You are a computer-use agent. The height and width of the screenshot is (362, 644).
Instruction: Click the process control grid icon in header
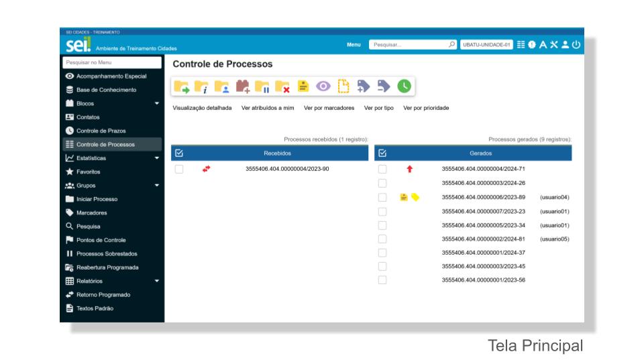(521, 45)
